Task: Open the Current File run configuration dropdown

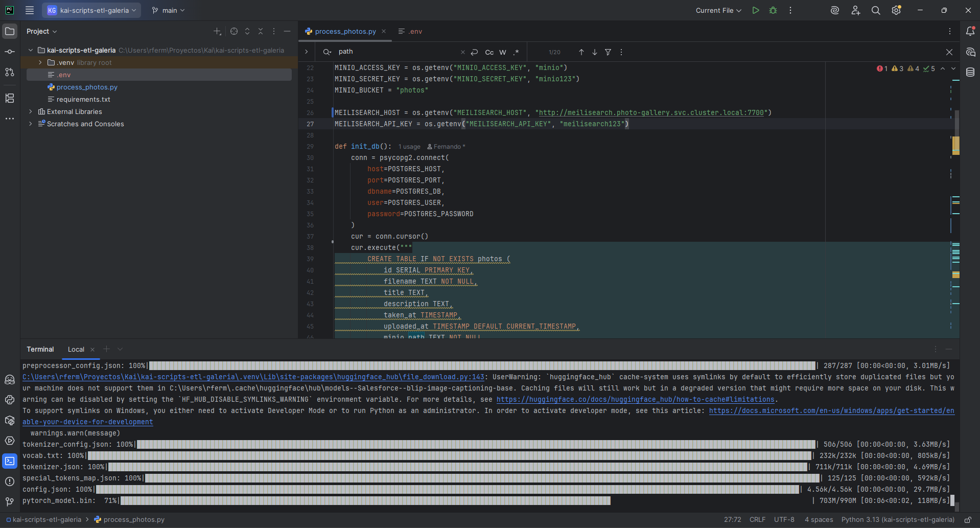Action: 718,10
